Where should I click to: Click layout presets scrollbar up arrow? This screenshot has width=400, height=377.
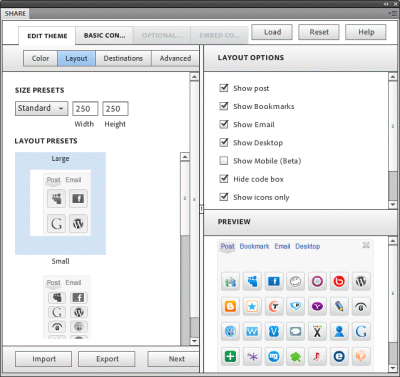(185, 156)
